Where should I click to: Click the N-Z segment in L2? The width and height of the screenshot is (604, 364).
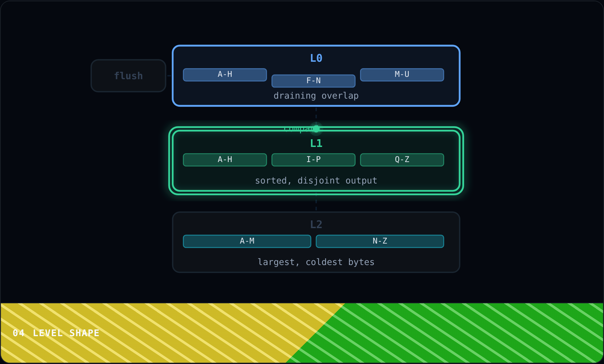click(380, 241)
